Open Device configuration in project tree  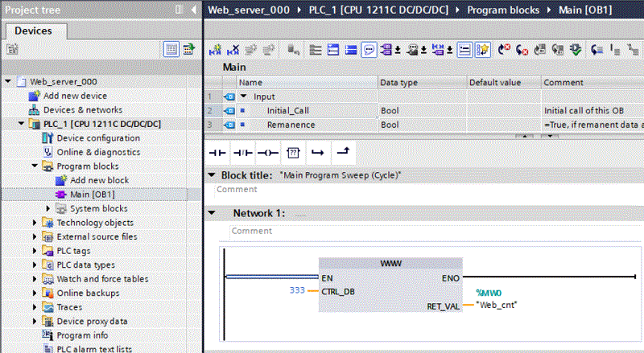[97, 138]
